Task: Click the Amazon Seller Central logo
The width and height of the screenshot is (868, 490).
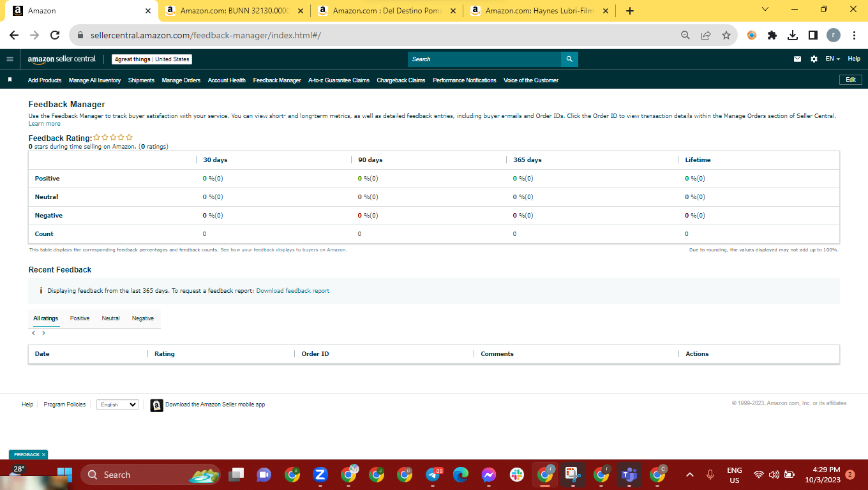Action: click(x=61, y=59)
